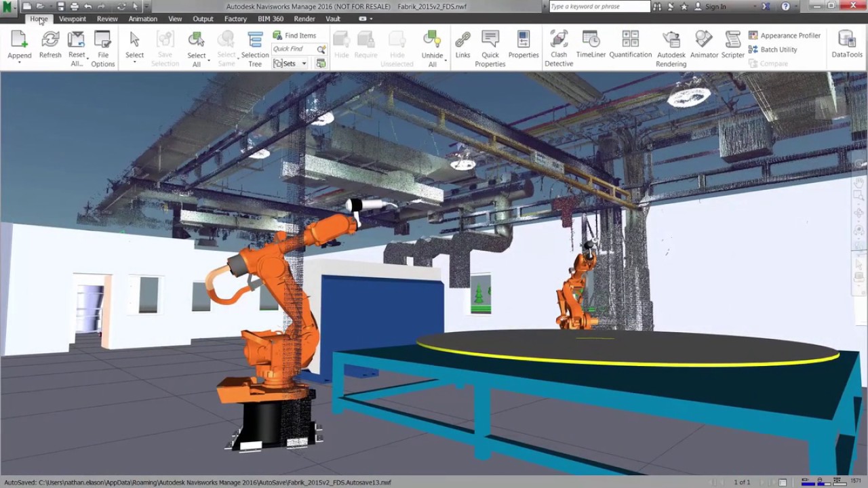This screenshot has width=868, height=488.
Task: Expand the Select tool dropdown arrow
Action: (x=134, y=63)
